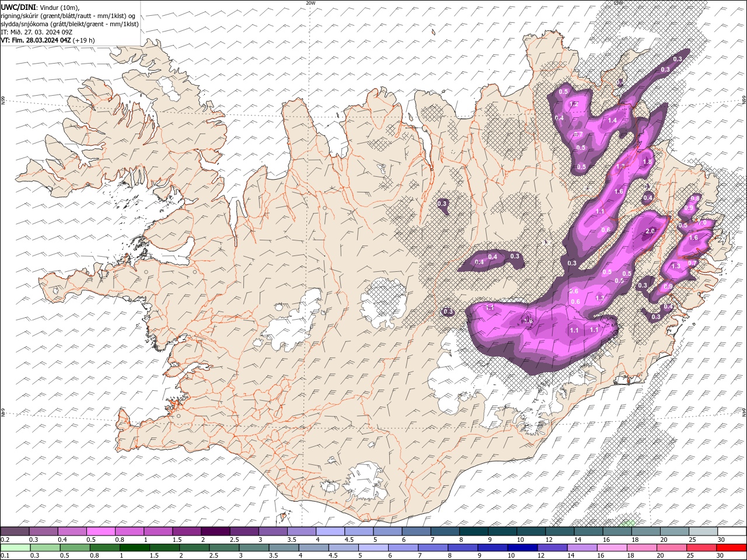This screenshot has width=747, height=560.
Task: Select the 1.5 purple swatch in snow legend
Action: pyautogui.click(x=187, y=531)
